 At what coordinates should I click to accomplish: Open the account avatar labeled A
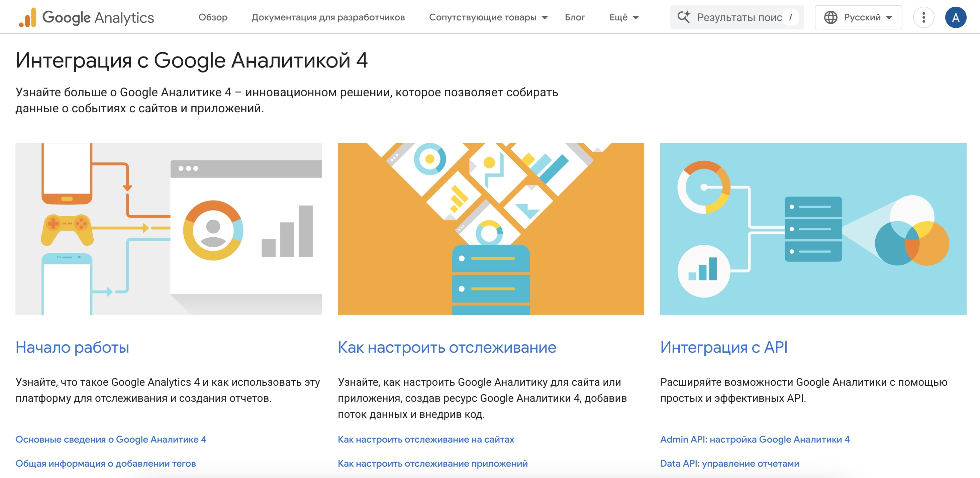tap(955, 17)
